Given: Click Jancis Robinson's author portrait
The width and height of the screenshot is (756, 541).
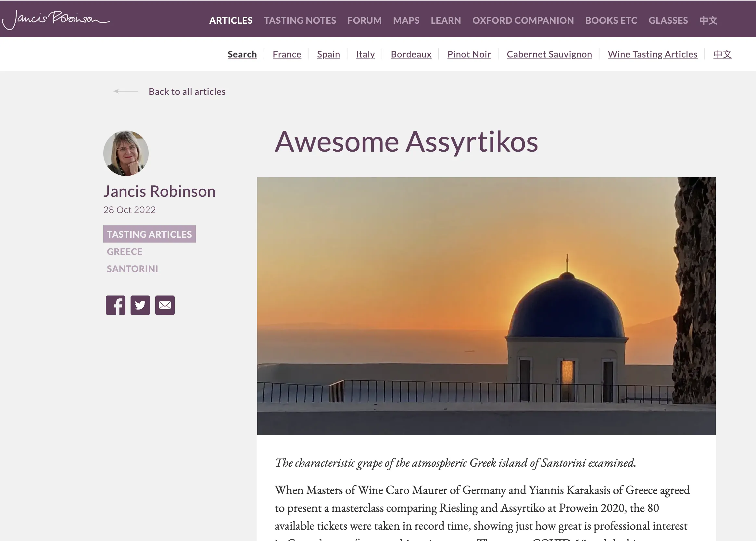Looking at the screenshot, I should point(126,153).
